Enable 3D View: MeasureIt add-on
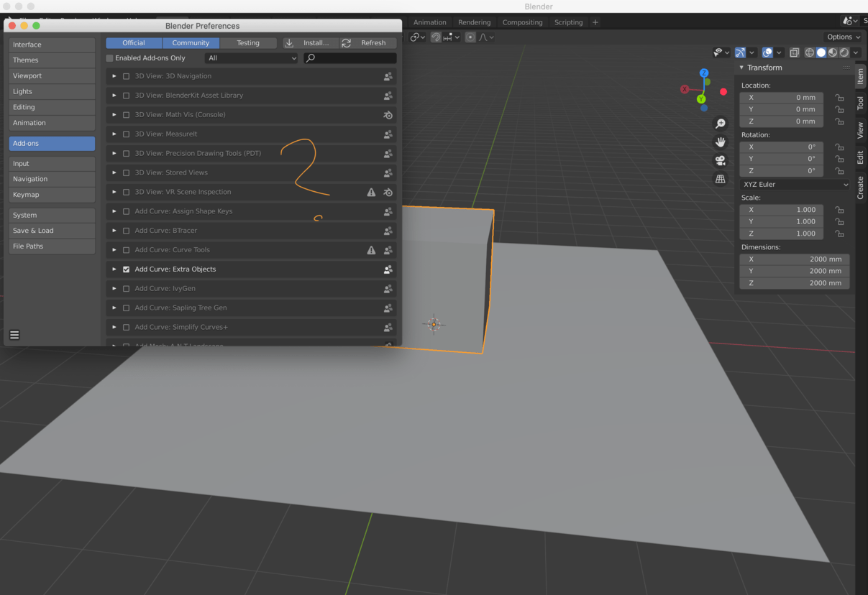Screen dimensions: 868x595 (127, 134)
